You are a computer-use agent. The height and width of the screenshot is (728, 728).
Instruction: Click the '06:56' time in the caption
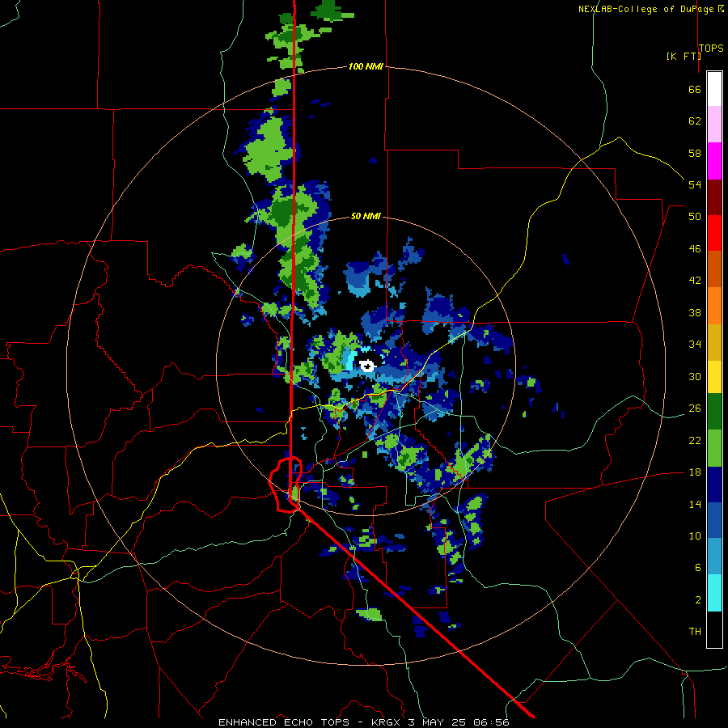pyautogui.click(x=491, y=722)
